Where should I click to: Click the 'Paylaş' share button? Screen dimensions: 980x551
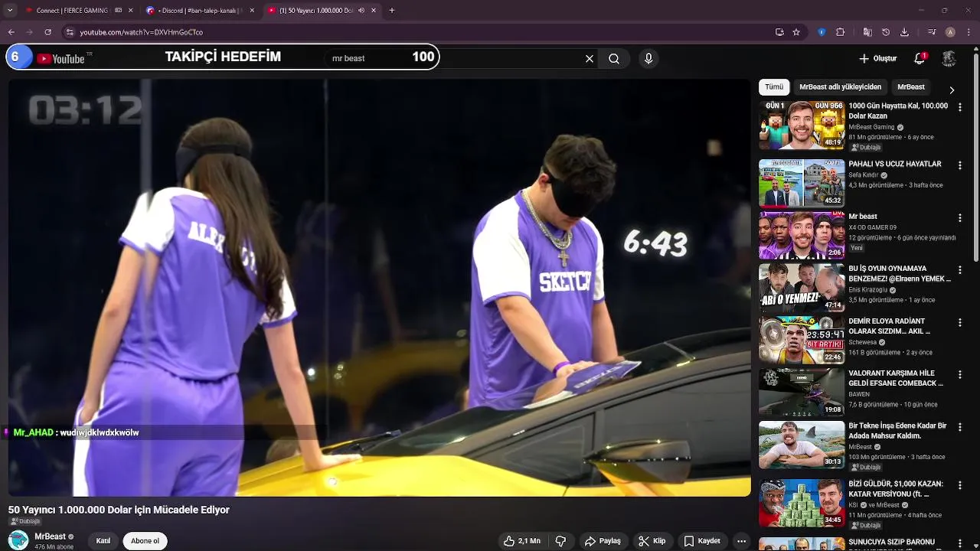(603, 541)
